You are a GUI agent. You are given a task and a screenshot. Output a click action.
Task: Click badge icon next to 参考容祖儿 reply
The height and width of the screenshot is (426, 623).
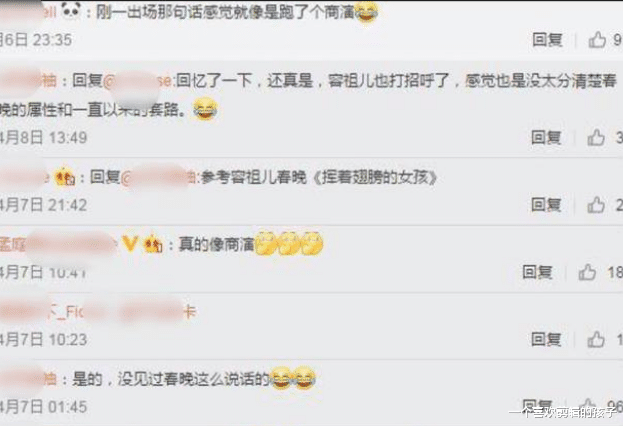click(65, 176)
